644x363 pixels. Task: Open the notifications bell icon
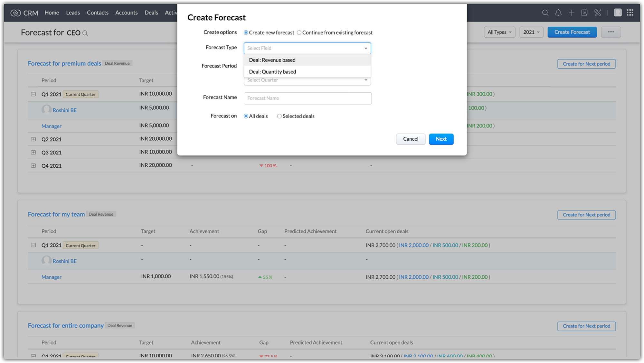558,13
